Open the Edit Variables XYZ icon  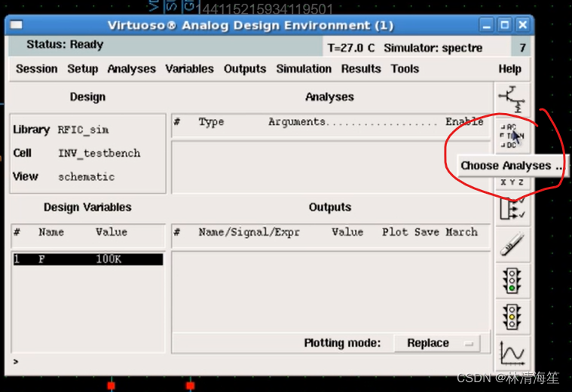(512, 182)
